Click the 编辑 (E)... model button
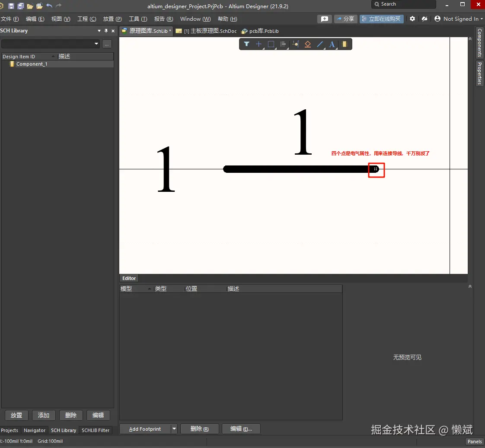The height and width of the screenshot is (448, 485). (241, 429)
